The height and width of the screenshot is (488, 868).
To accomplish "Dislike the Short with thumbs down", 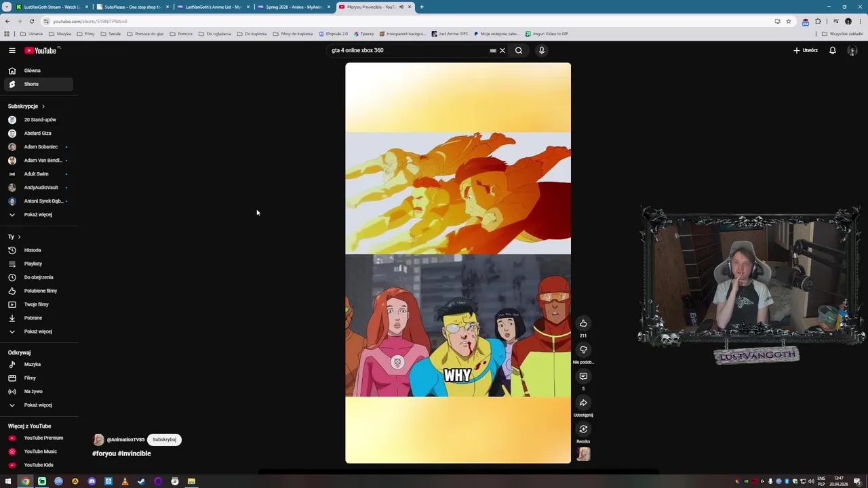I will click(x=583, y=350).
